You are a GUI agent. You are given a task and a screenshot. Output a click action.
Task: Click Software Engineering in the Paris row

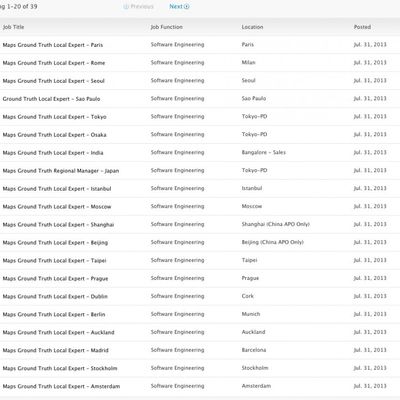point(177,45)
